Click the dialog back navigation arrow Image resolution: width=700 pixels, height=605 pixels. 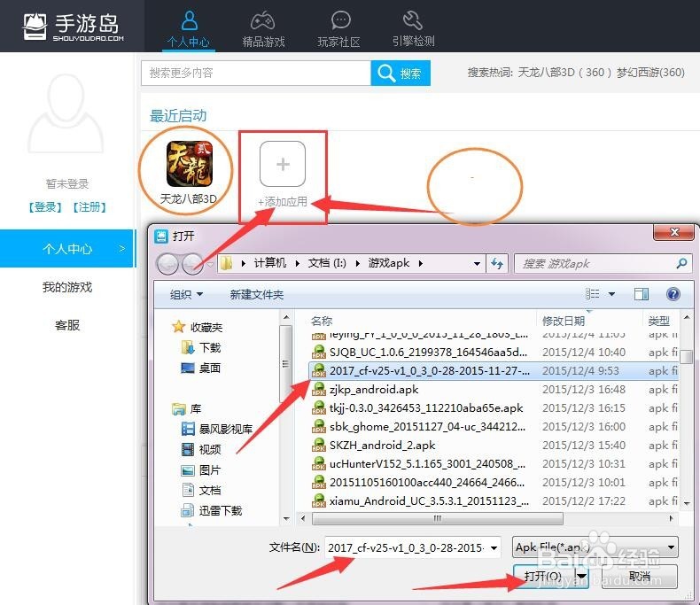(x=167, y=264)
